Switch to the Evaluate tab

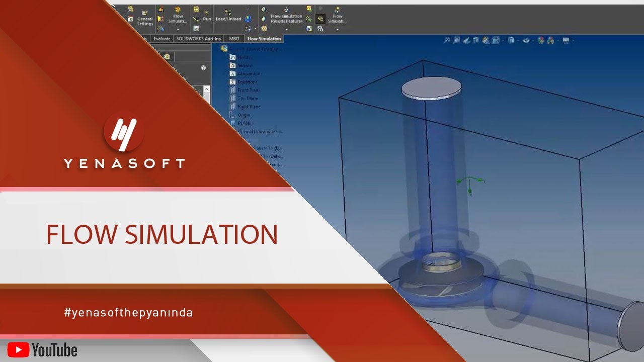(x=162, y=39)
